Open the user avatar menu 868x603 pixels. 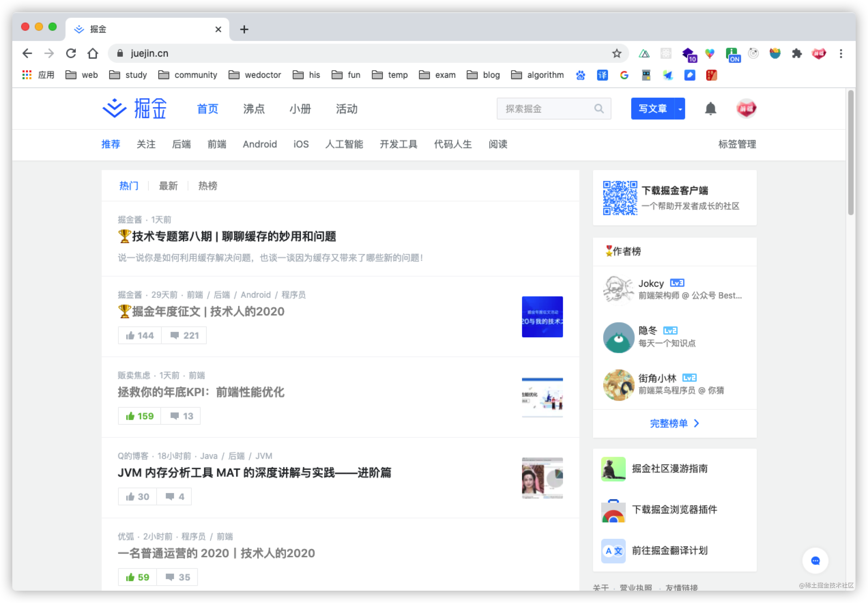pyautogui.click(x=746, y=109)
